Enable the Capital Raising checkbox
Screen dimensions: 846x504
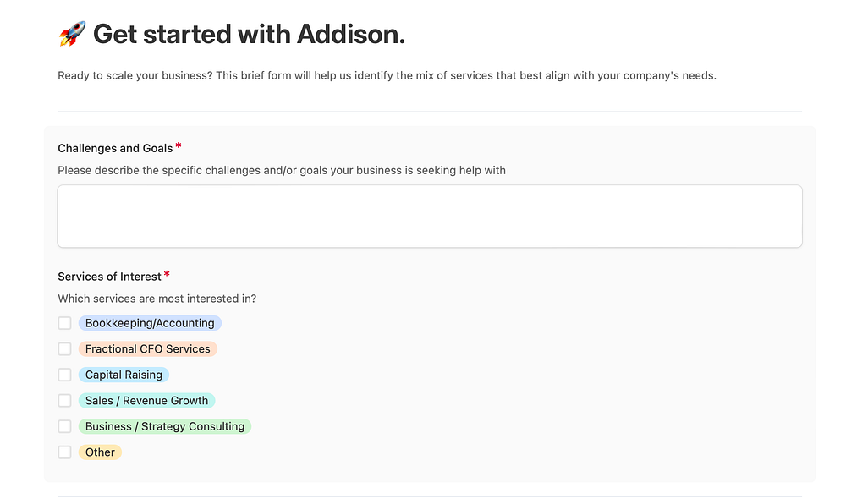point(64,375)
